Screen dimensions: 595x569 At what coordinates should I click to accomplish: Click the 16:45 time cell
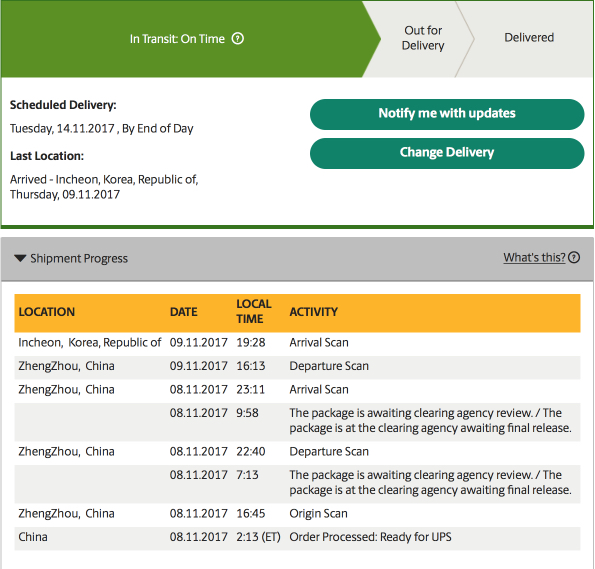(251, 513)
